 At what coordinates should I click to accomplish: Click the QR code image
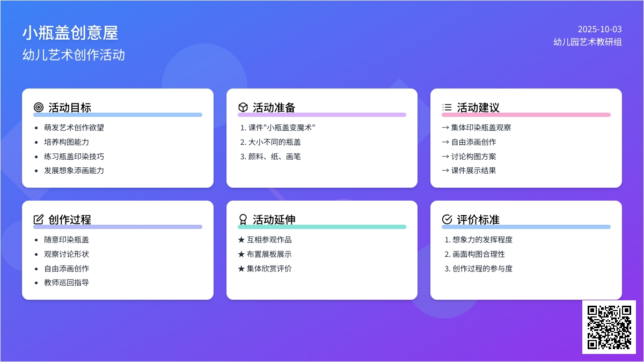(x=609, y=327)
